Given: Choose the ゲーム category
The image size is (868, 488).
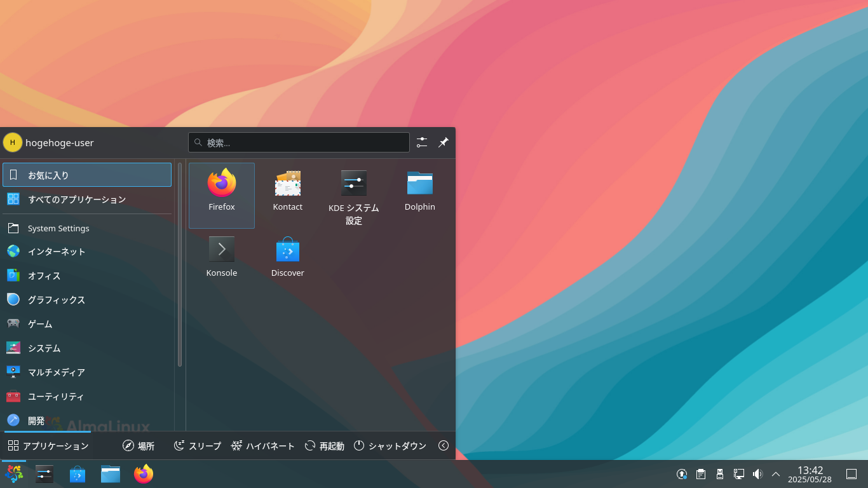Looking at the screenshot, I should click(x=87, y=324).
